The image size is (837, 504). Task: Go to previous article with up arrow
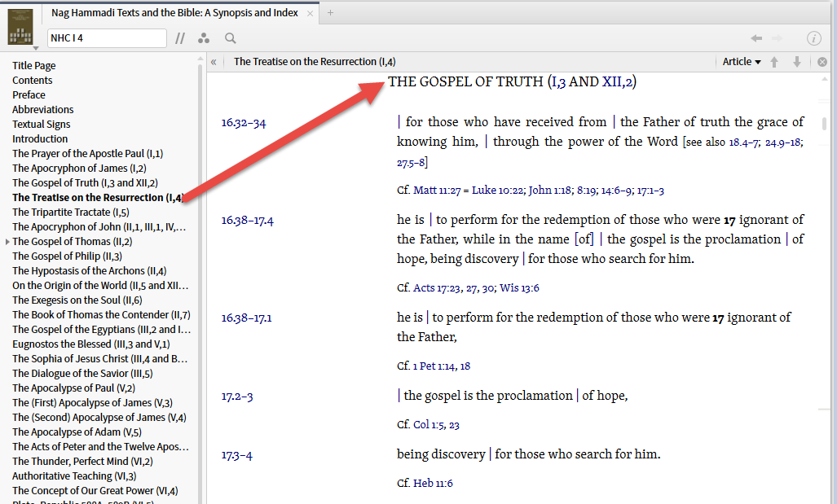coord(774,62)
